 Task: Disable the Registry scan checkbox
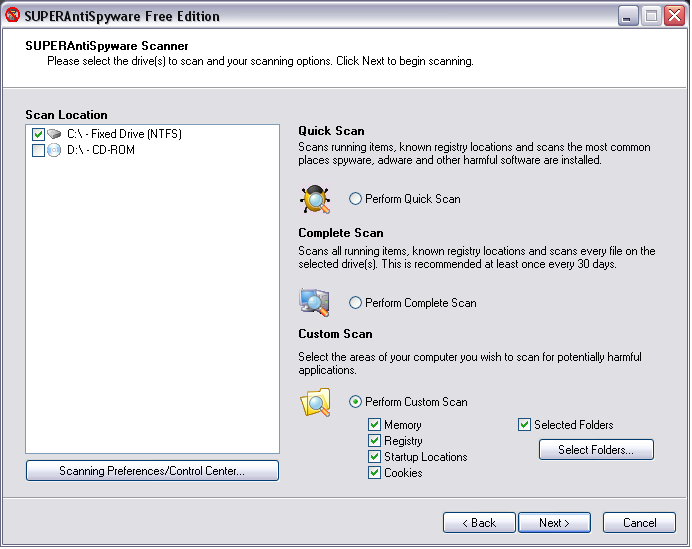(x=374, y=441)
